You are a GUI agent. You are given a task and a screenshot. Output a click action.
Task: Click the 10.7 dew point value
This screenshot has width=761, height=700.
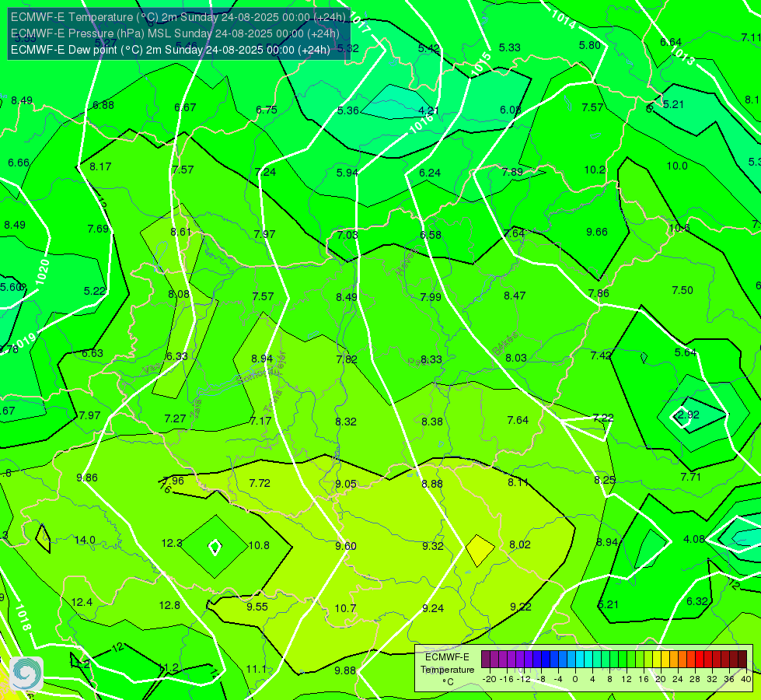coord(345,608)
